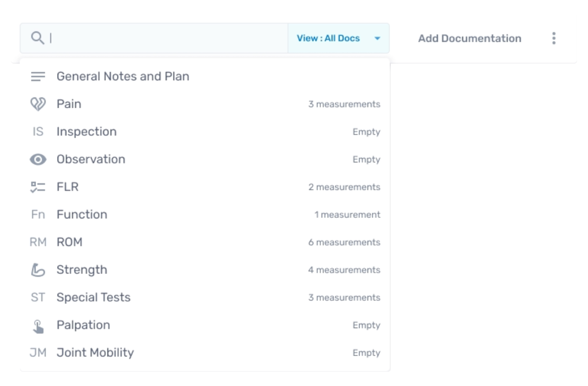Open the three-dot more options menu
588x386 pixels.
[x=553, y=38]
